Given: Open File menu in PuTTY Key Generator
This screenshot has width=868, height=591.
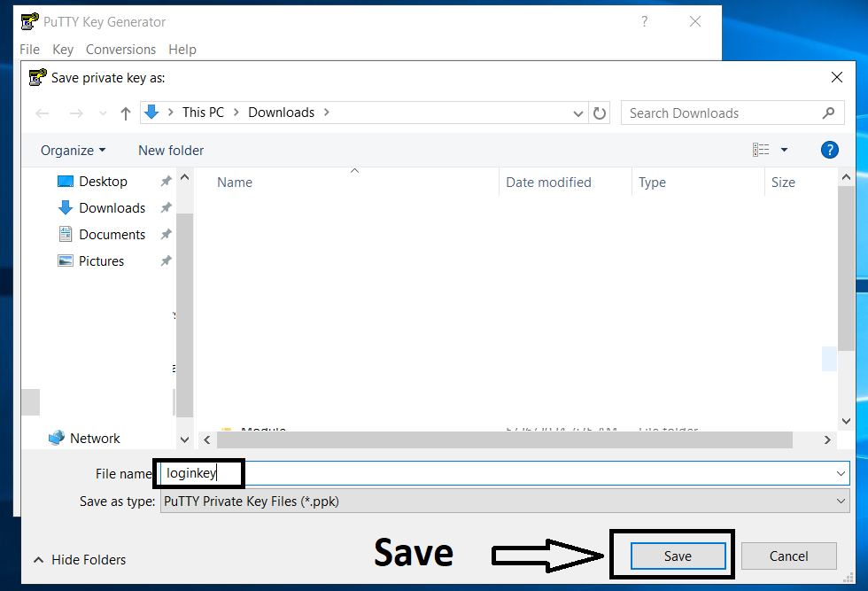Looking at the screenshot, I should (29, 50).
